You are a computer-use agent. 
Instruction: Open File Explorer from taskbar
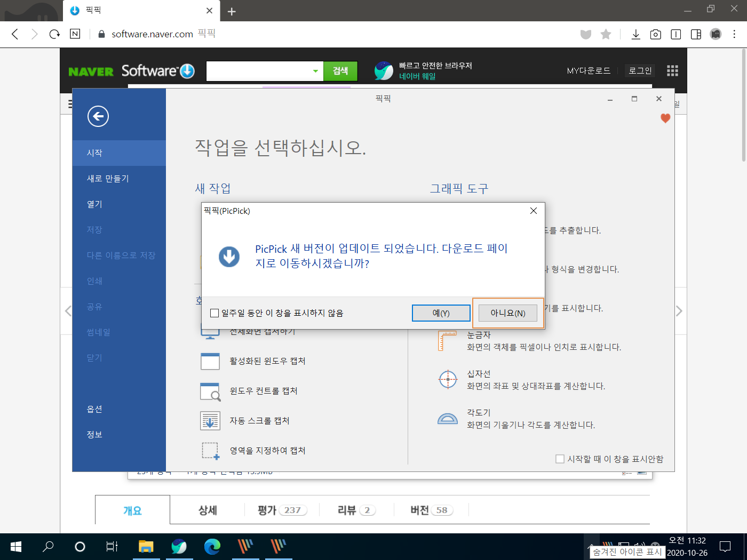click(146, 547)
